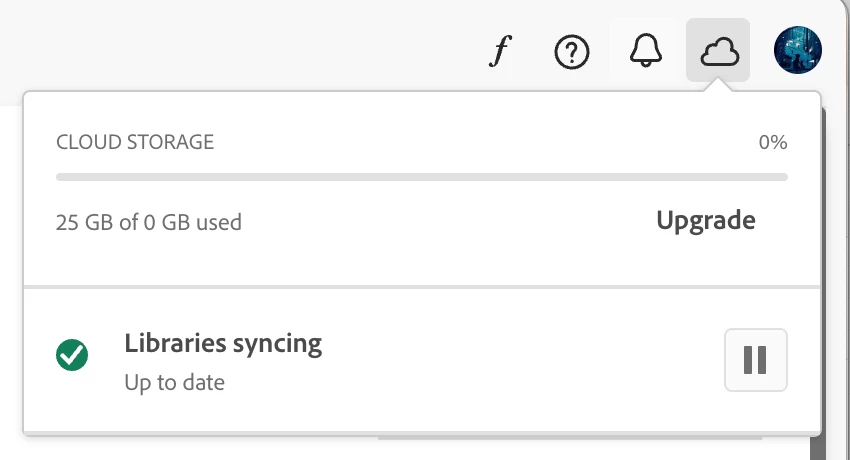Image resolution: width=850 pixels, height=460 pixels.
Task: Click the 25 GB of 0 GB used text
Action: click(149, 222)
